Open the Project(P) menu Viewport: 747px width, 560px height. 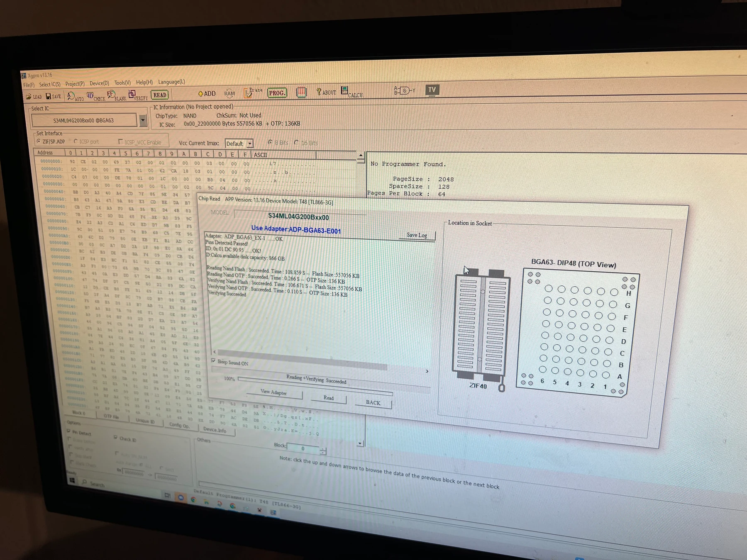(75, 84)
